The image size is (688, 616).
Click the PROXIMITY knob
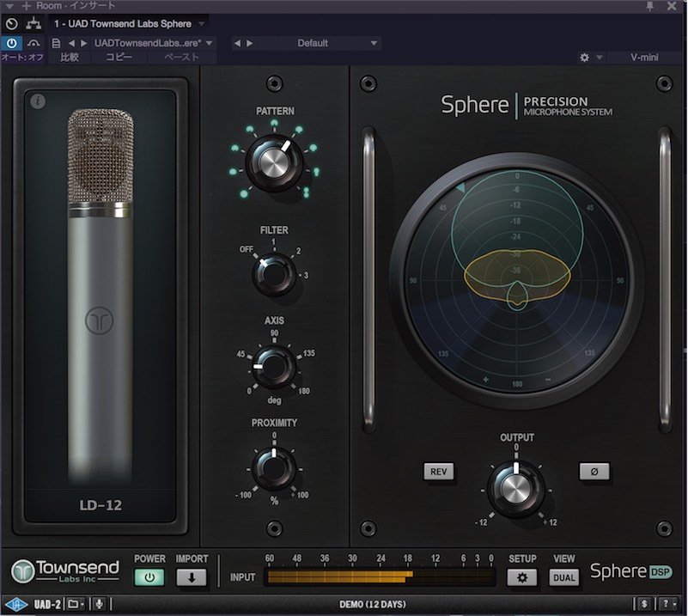click(274, 468)
